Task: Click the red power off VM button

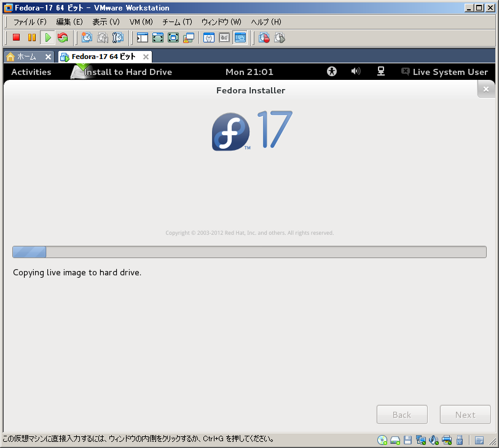Action: tap(17, 37)
